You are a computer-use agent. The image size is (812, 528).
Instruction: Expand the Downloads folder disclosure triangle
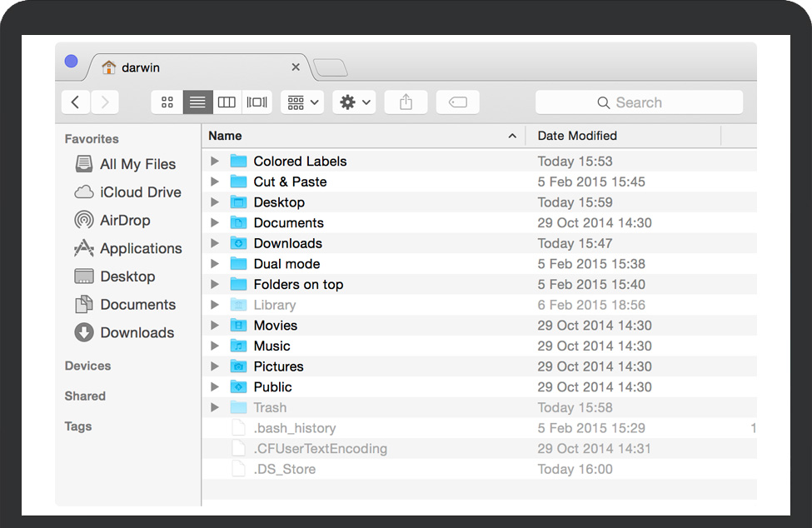[215, 243]
